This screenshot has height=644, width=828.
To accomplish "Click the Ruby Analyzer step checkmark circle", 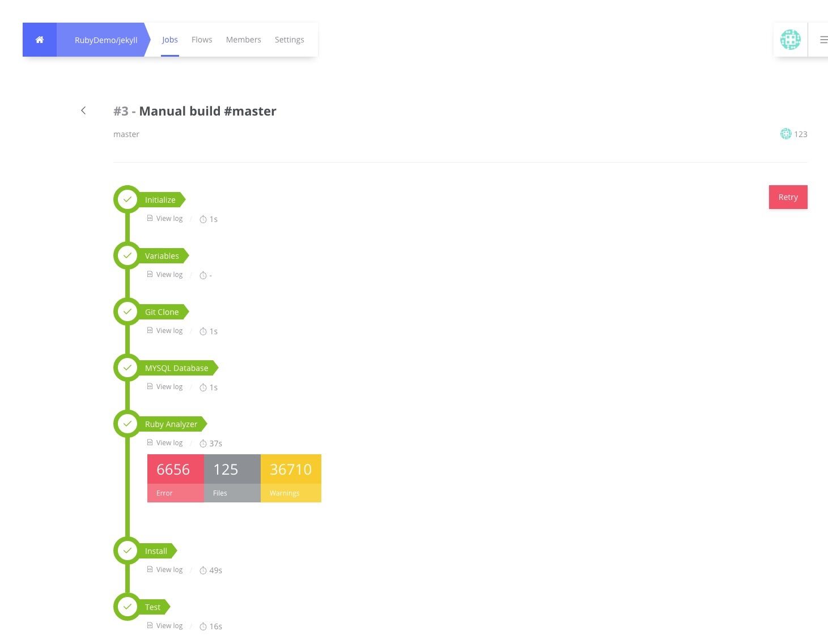I will pyautogui.click(x=128, y=424).
